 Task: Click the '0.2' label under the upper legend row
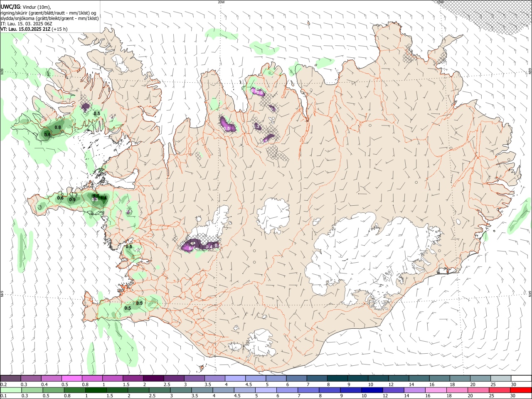(4, 384)
